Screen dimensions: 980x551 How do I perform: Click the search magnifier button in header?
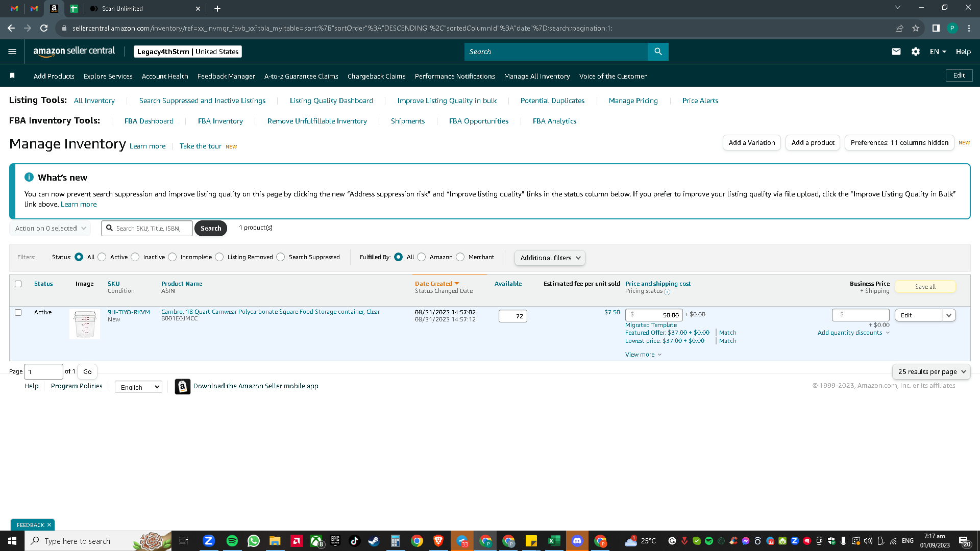(x=658, y=52)
